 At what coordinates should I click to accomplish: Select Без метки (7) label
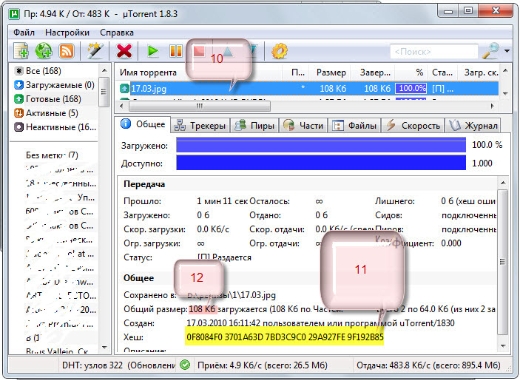[x=52, y=155]
